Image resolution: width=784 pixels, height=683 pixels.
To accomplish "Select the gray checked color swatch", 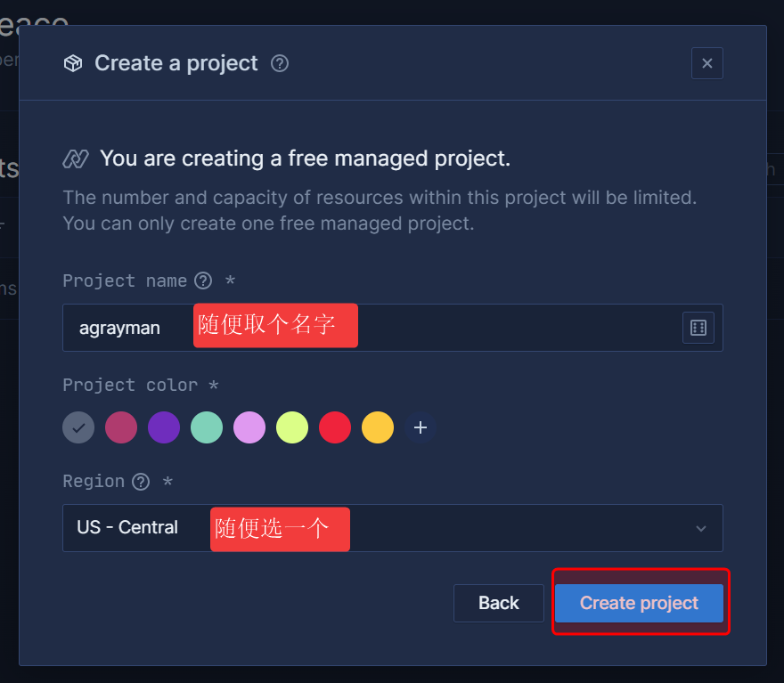I will pyautogui.click(x=78, y=428).
